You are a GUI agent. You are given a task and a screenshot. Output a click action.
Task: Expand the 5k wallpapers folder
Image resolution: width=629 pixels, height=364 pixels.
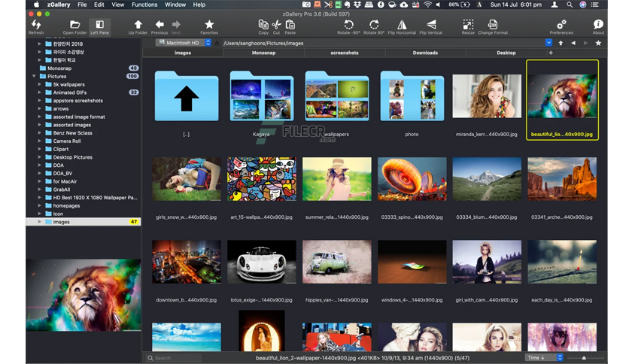[39, 84]
